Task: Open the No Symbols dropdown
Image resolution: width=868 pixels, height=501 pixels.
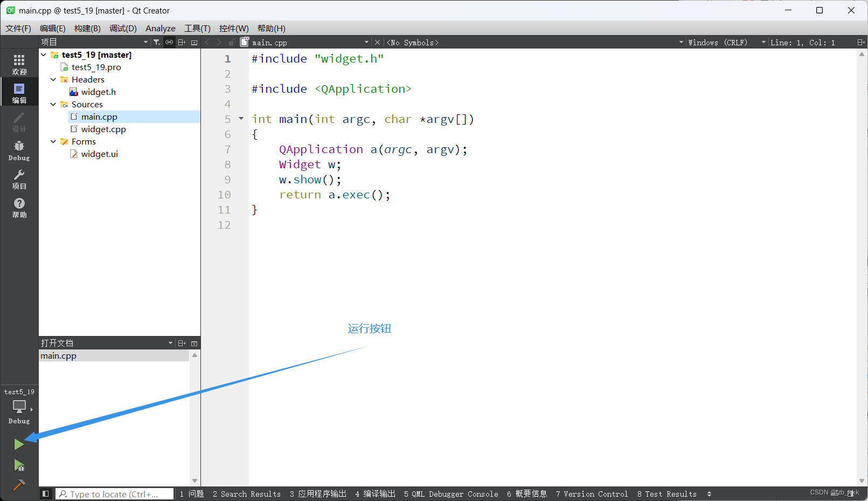Action: pos(681,42)
